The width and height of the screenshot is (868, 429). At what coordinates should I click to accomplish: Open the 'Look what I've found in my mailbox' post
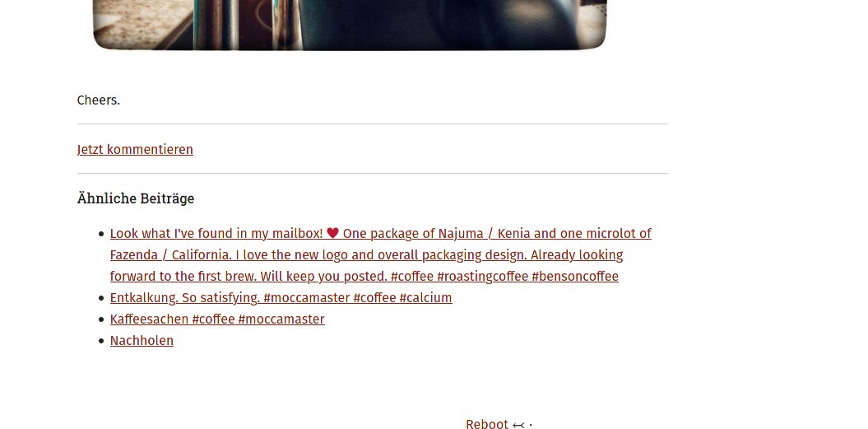click(x=380, y=255)
